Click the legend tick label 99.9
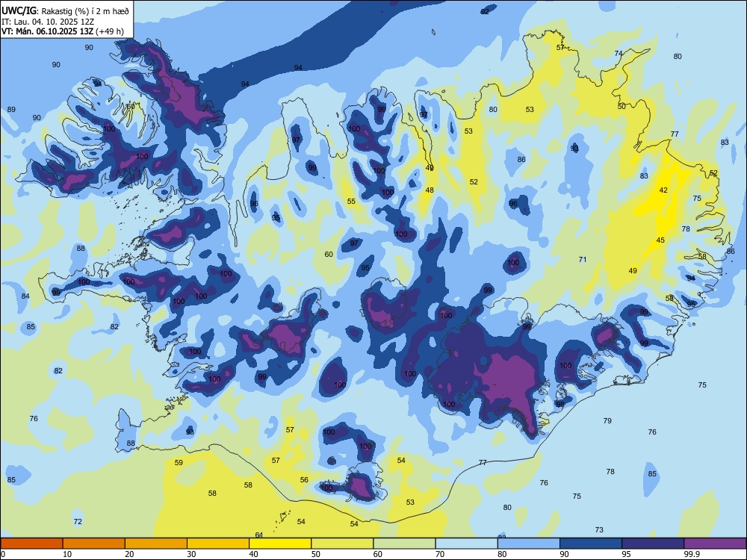The height and width of the screenshot is (560, 747). tap(692, 554)
